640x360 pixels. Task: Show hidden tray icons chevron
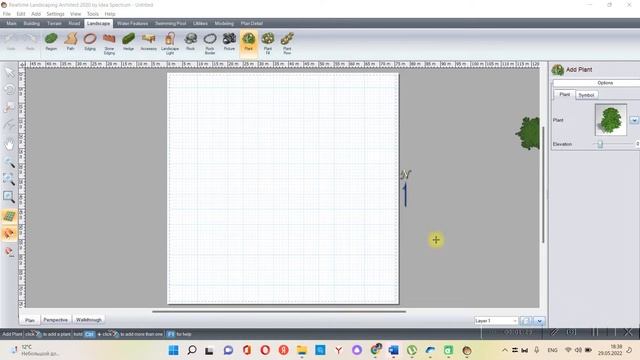coord(505,350)
